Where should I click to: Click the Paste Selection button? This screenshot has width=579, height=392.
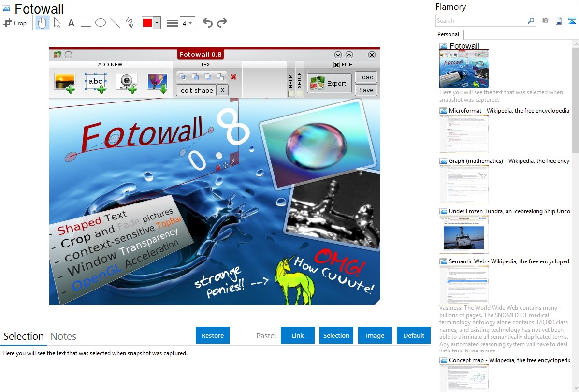pos(336,335)
